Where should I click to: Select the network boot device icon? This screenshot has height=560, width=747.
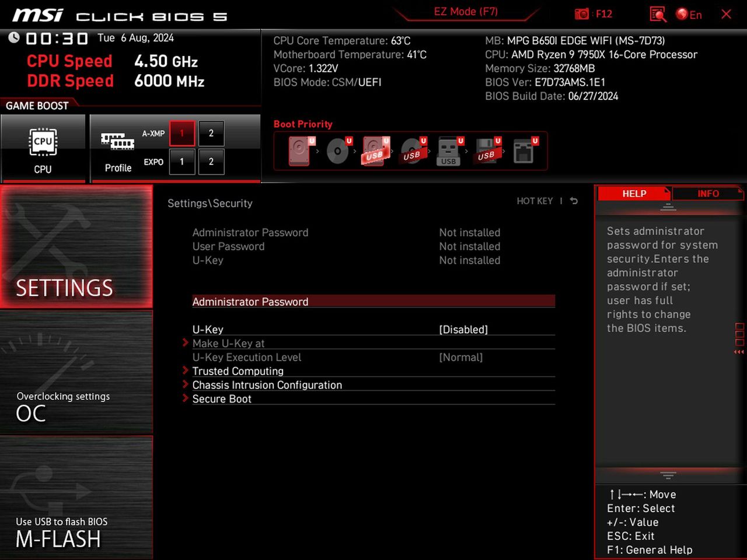pyautogui.click(x=525, y=150)
